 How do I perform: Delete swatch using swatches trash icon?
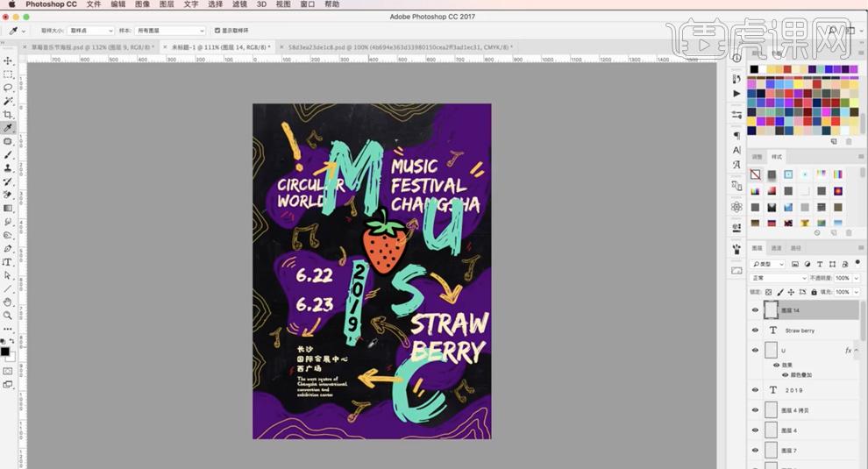pyautogui.click(x=849, y=142)
